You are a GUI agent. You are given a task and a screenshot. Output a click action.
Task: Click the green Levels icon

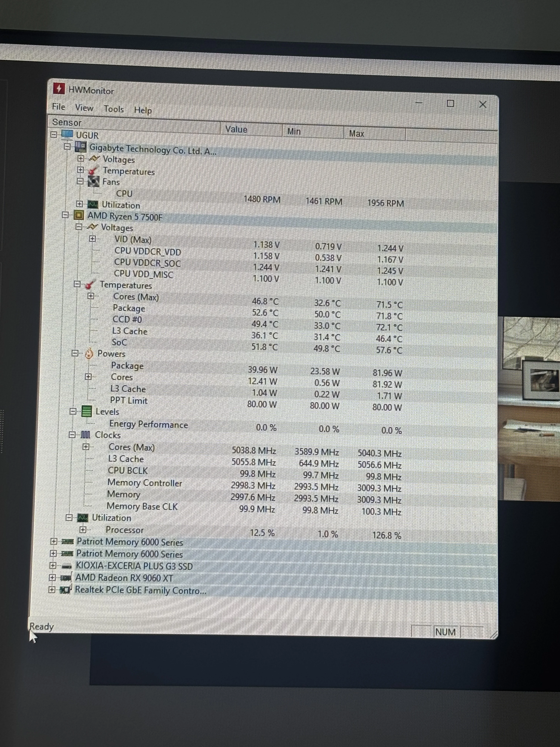click(x=87, y=411)
